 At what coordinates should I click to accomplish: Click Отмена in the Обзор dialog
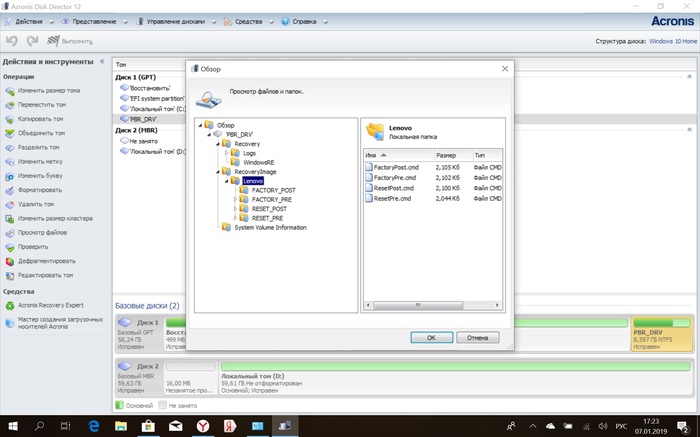tap(477, 338)
